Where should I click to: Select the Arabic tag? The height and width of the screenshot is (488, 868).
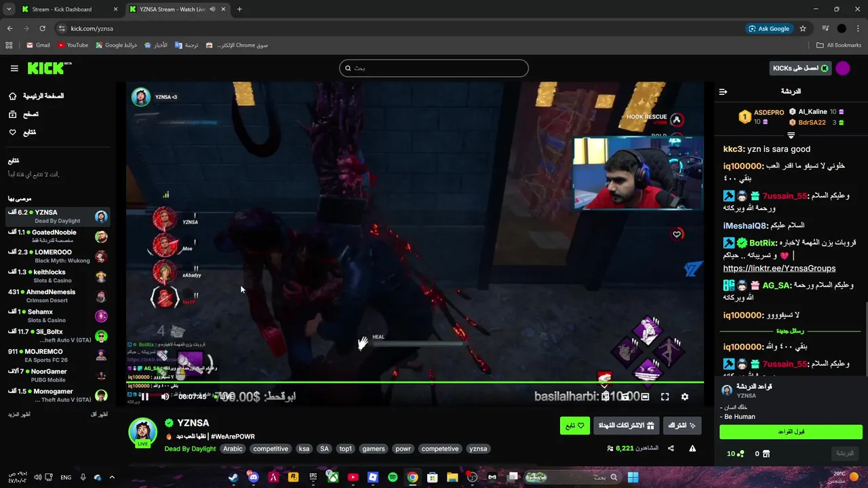pos(233,449)
